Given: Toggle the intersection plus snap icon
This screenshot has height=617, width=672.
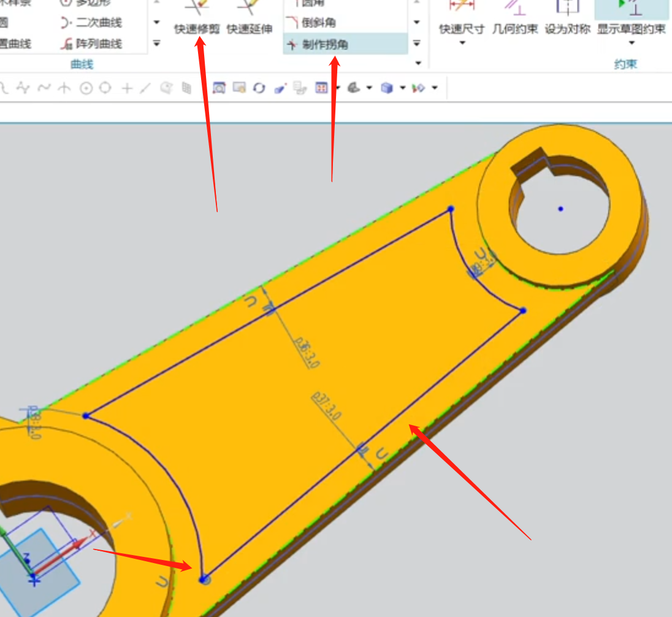Looking at the screenshot, I should [x=127, y=88].
